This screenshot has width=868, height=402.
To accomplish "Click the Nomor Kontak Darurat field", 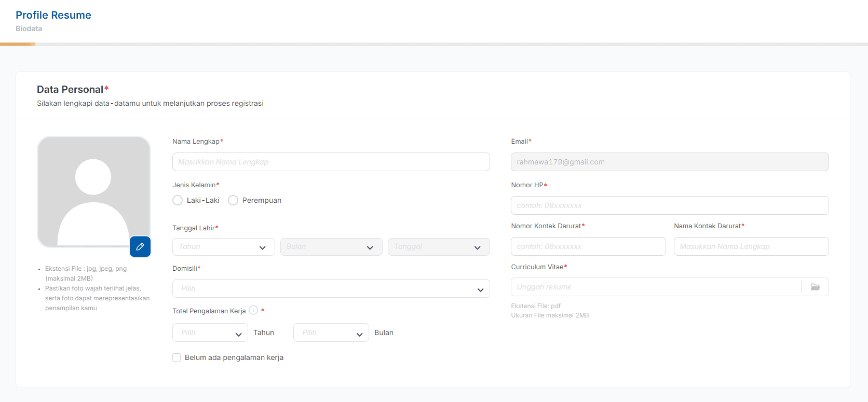I will click(588, 246).
